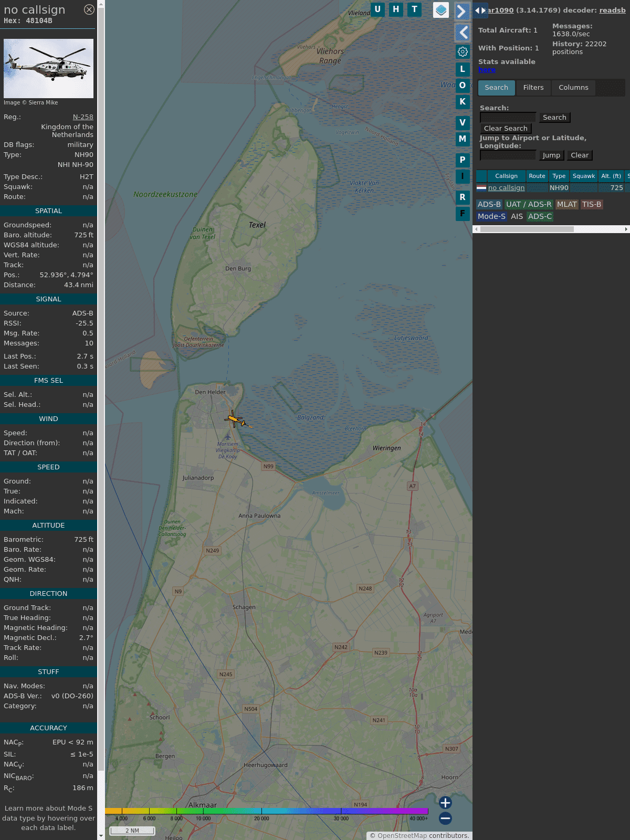Click the map layers icon
The width and height of the screenshot is (630, 840).
click(441, 10)
